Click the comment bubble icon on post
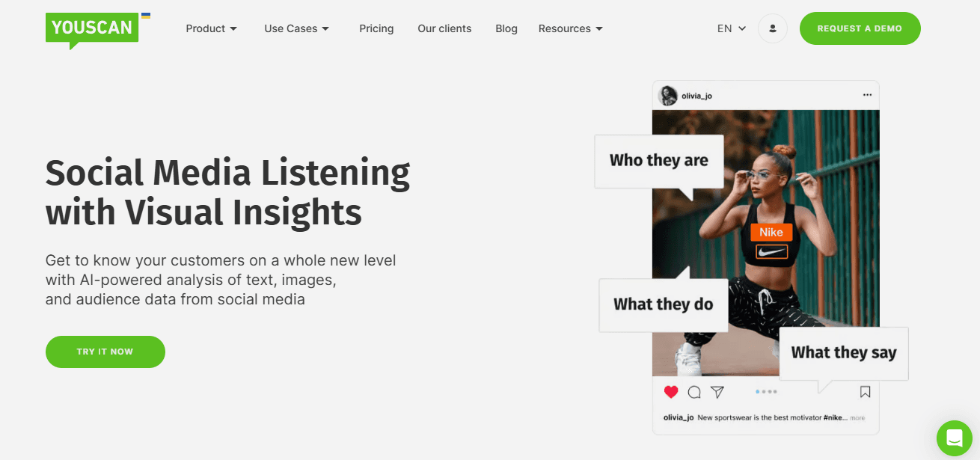The width and height of the screenshot is (980, 460). (694, 392)
